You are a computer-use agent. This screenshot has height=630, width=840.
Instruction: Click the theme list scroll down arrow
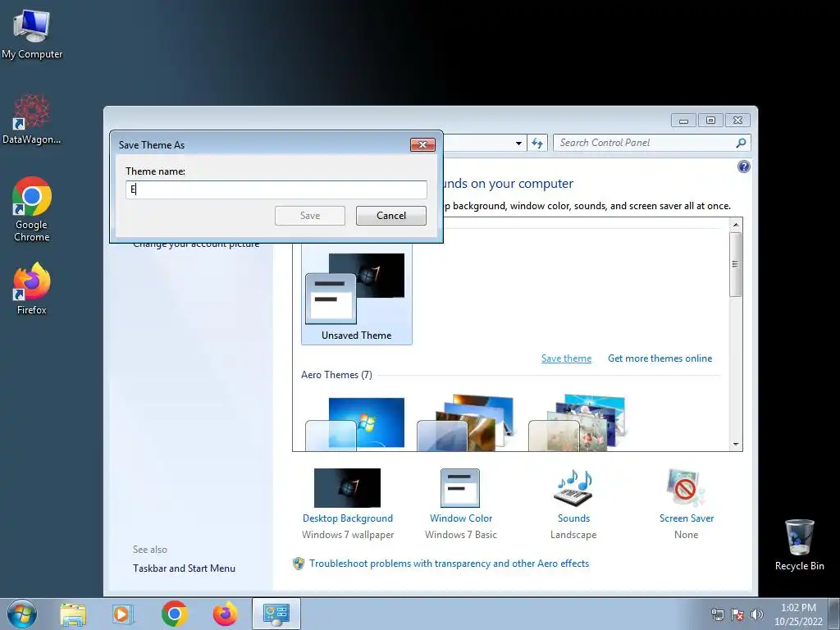click(736, 444)
